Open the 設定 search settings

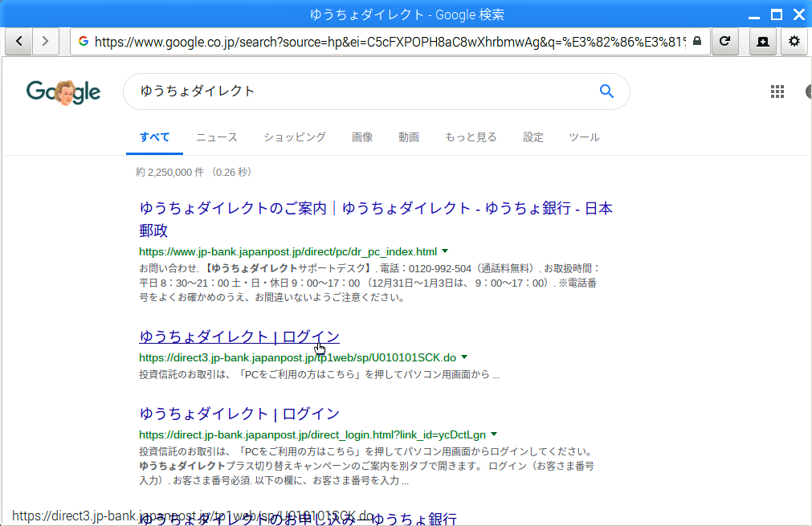(532, 137)
